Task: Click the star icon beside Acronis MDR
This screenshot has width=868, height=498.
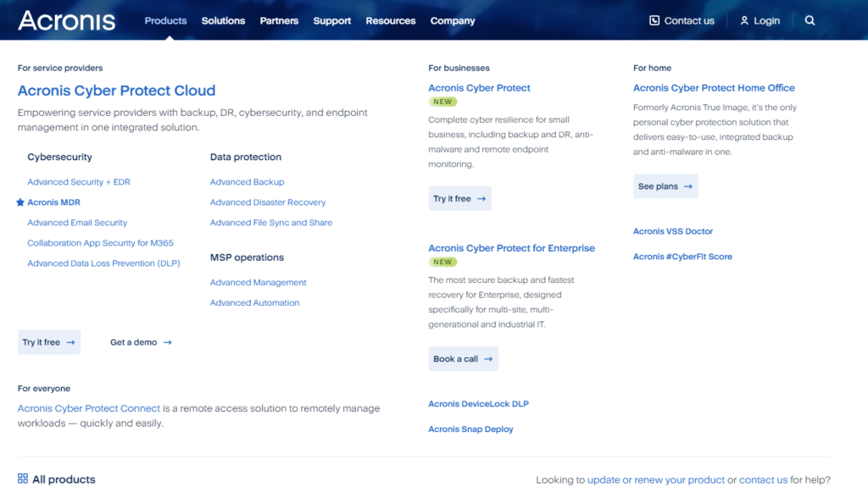Action: click(x=20, y=202)
